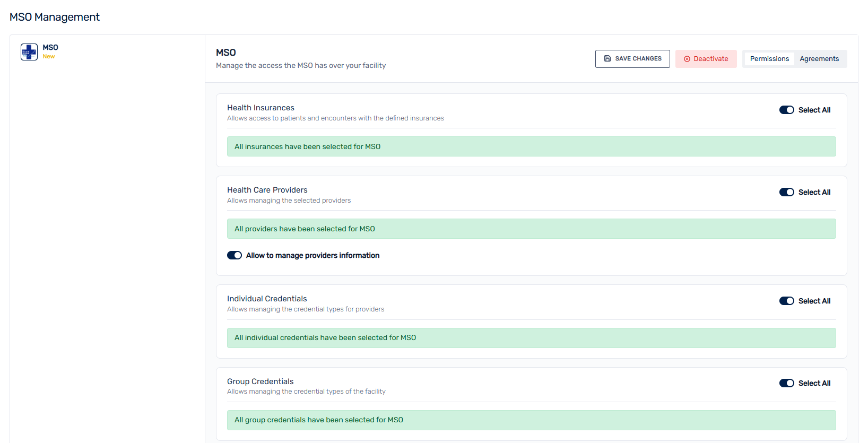The image size is (868, 443).
Task: Click the floppy disk save icon
Action: tap(607, 59)
